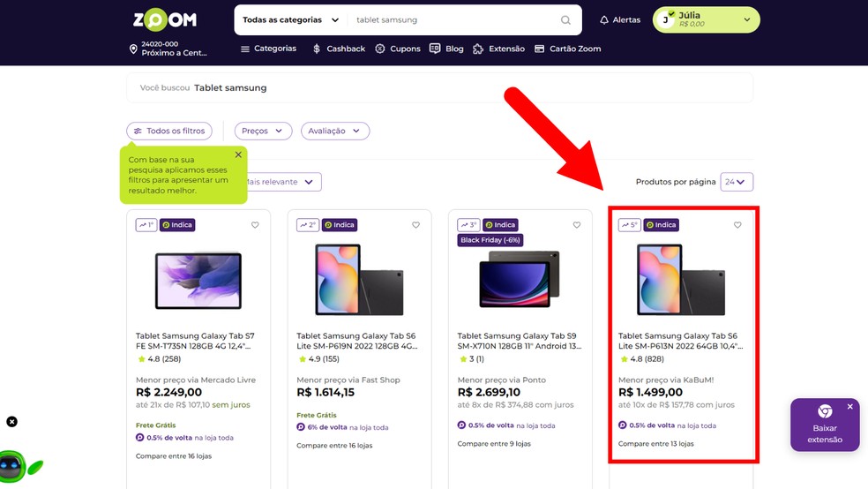The image size is (868, 489).
Task: Click Todos os filtros button
Action: pyautogui.click(x=169, y=131)
